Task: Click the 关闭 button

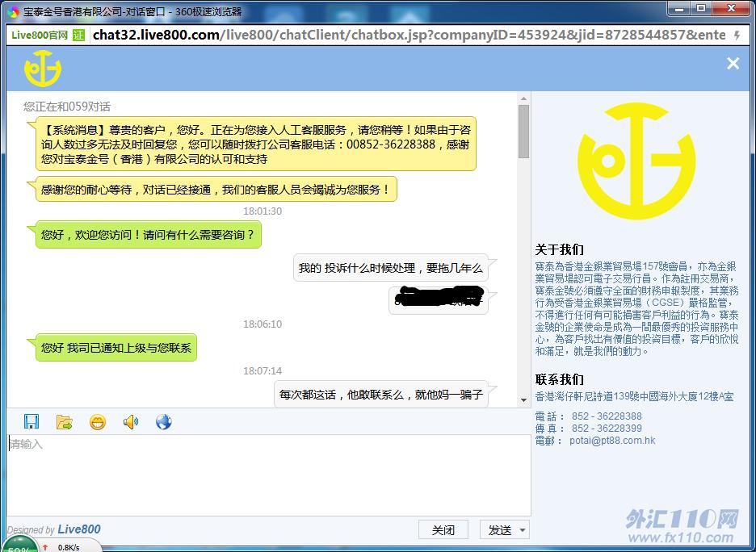Action: click(443, 530)
